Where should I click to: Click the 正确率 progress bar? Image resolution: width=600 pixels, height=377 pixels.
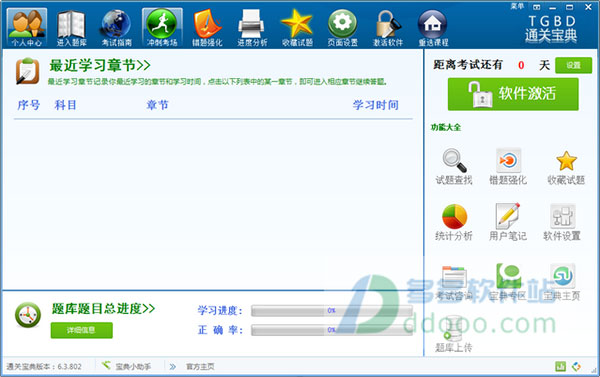(x=332, y=330)
